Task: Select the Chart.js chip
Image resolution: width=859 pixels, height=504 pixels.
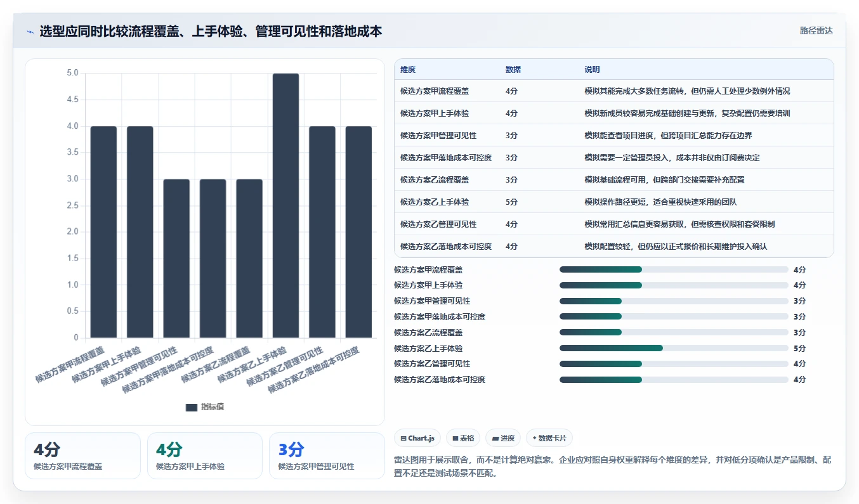Action: click(417, 438)
